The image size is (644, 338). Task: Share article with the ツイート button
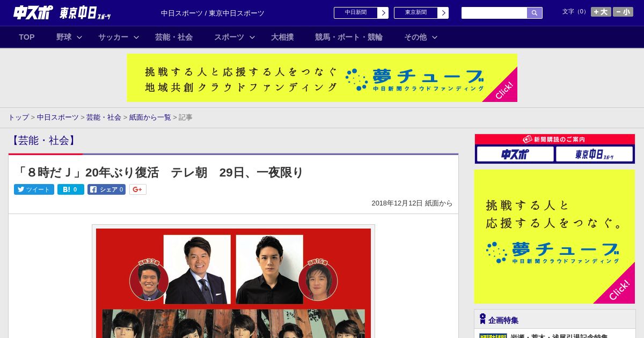34,189
